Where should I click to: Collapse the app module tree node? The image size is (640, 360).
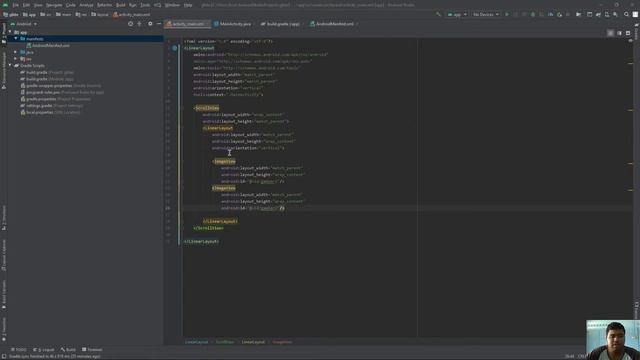pos(10,32)
